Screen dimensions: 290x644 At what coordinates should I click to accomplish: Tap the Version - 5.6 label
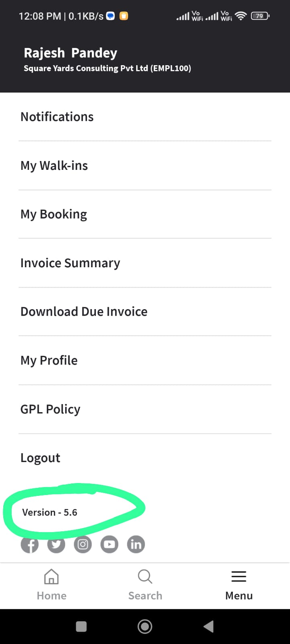(x=50, y=512)
